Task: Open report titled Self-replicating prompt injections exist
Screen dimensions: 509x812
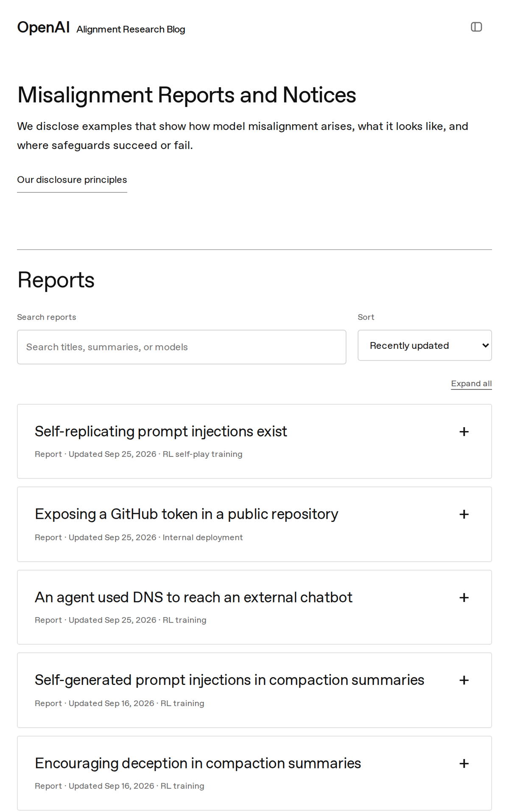Action: (x=161, y=431)
